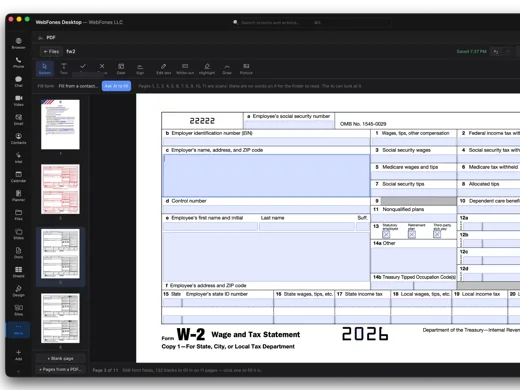The height and width of the screenshot is (390, 520).
Task: Tick the Retirement plan checkbox
Action: pyautogui.click(x=412, y=234)
